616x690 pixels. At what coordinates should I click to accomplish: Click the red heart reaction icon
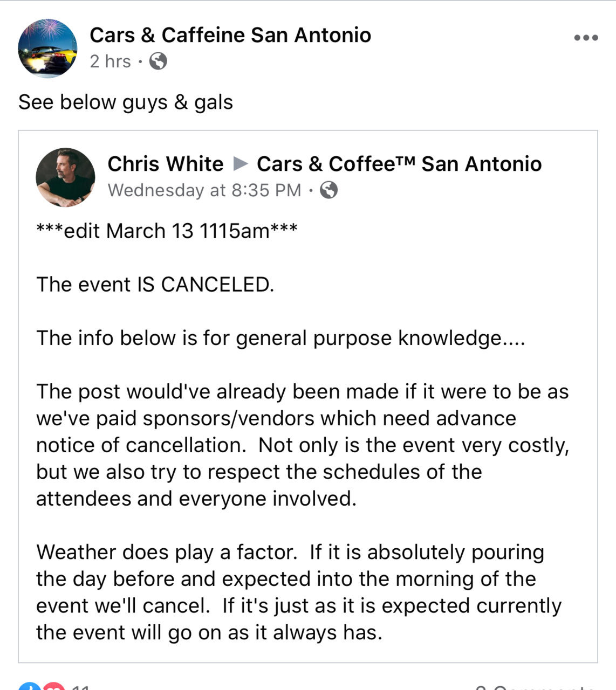53,687
